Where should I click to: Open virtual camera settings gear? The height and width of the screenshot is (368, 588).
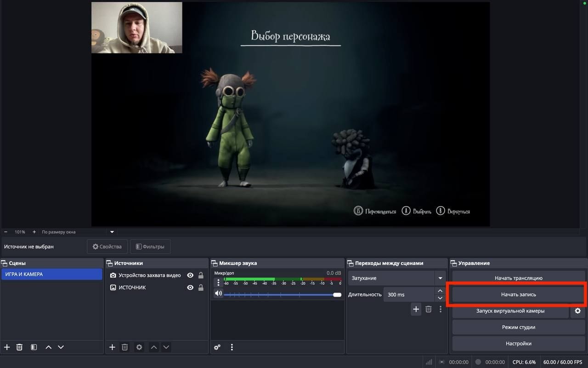pos(578,311)
